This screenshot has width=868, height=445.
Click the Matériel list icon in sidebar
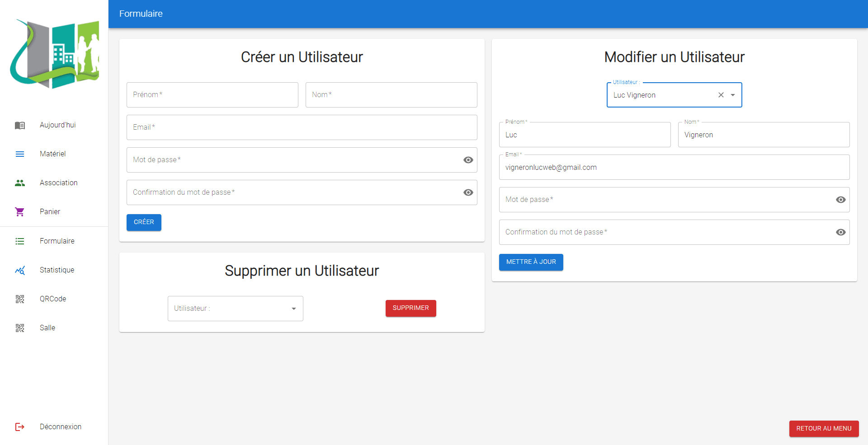click(20, 154)
